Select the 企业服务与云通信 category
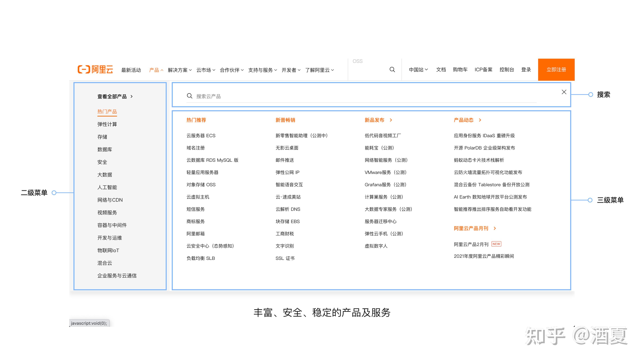This screenshot has width=644, height=362. click(117, 276)
